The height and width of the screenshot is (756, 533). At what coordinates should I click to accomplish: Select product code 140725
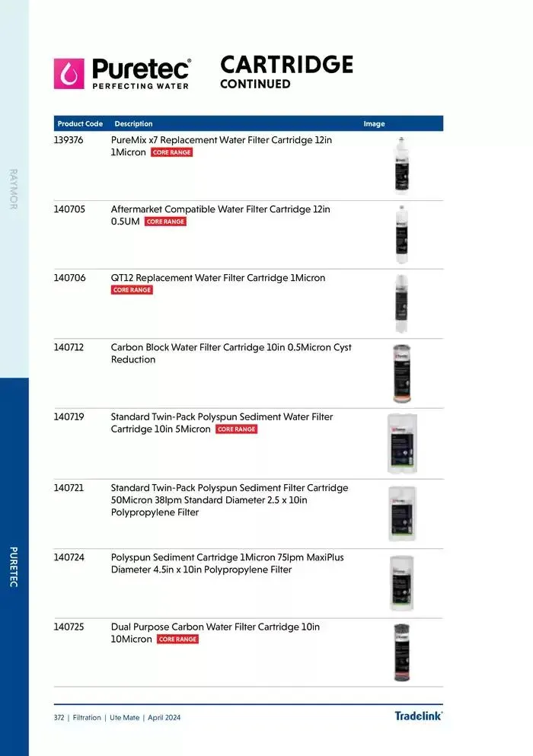69,627
